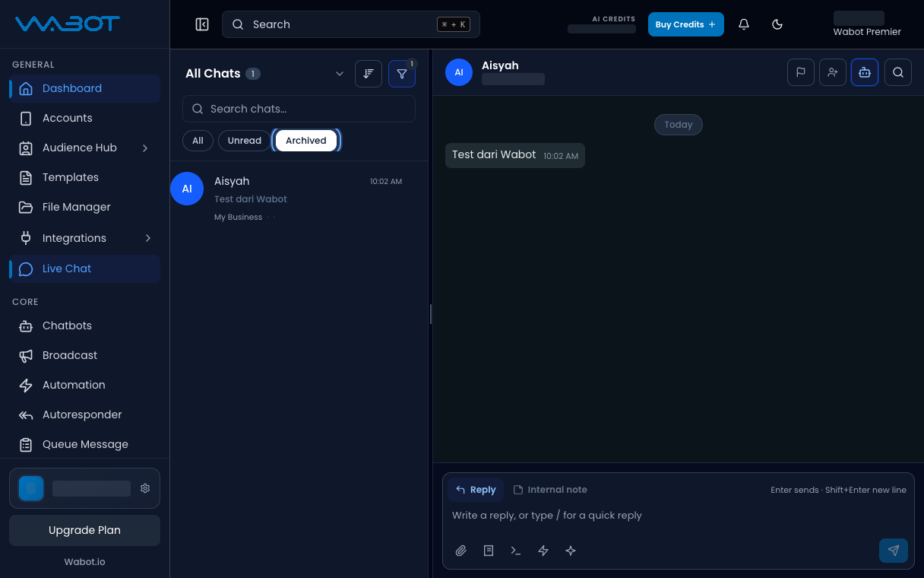This screenshot has height=578, width=924.
Task: Select the Archived filter tab
Action: click(x=306, y=141)
